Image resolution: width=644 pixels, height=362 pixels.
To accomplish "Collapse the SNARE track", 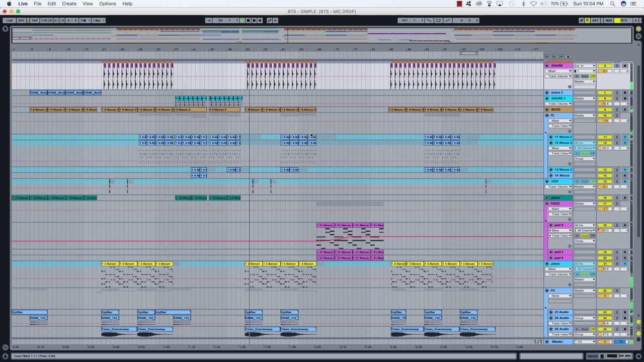I will (x=547, y=66).
